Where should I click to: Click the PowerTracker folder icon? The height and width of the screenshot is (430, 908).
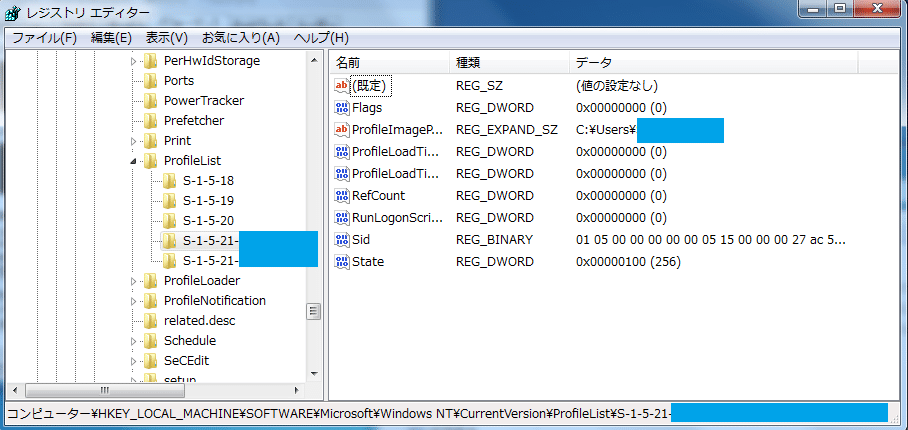tap(151, 101)
